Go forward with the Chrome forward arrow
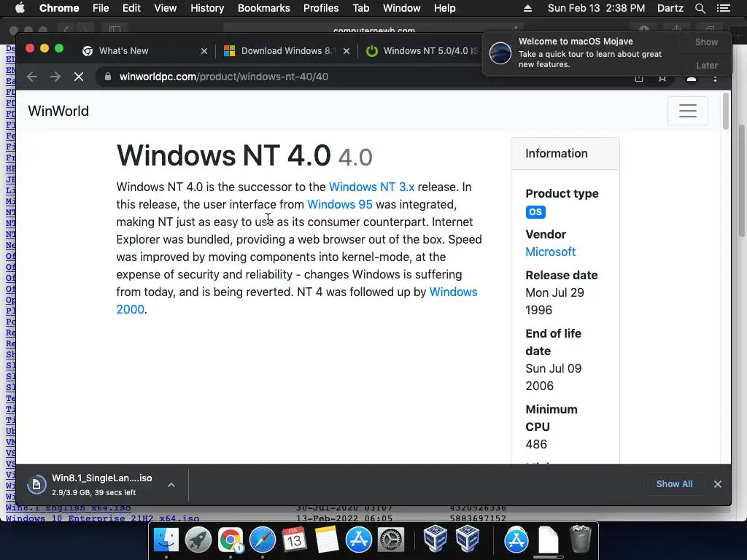This screenshot has width=747, height=560. tap(55, 77)
